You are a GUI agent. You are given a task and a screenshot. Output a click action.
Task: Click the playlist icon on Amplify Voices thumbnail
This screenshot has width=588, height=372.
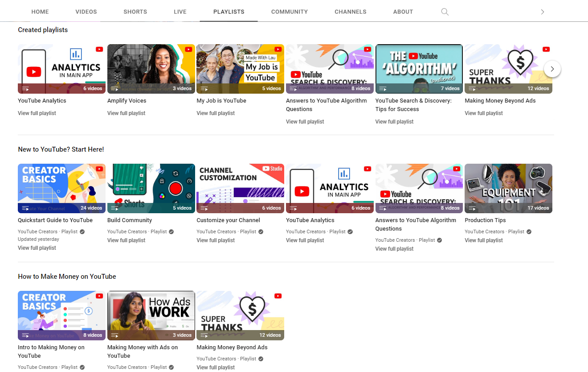click(115, 88)
